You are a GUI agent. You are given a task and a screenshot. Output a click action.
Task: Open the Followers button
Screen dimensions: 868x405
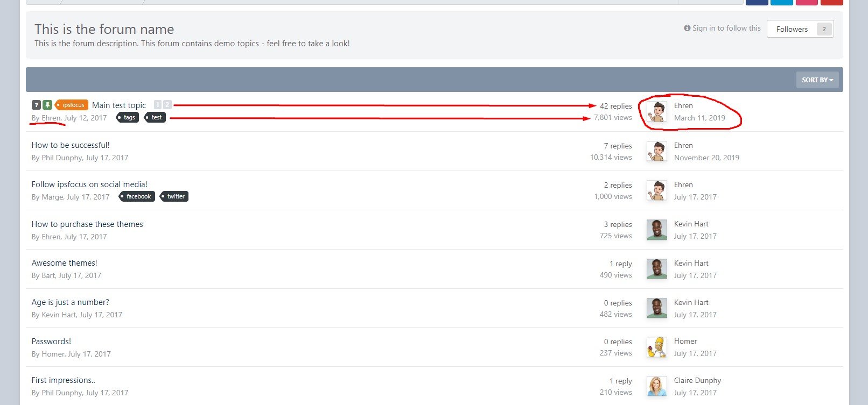click(x=800, y=29)
